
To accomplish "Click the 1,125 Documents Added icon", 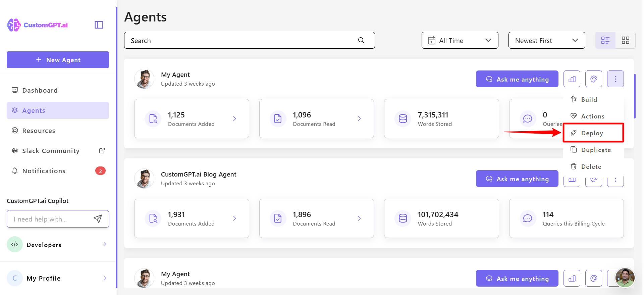I will click(153, 118).
